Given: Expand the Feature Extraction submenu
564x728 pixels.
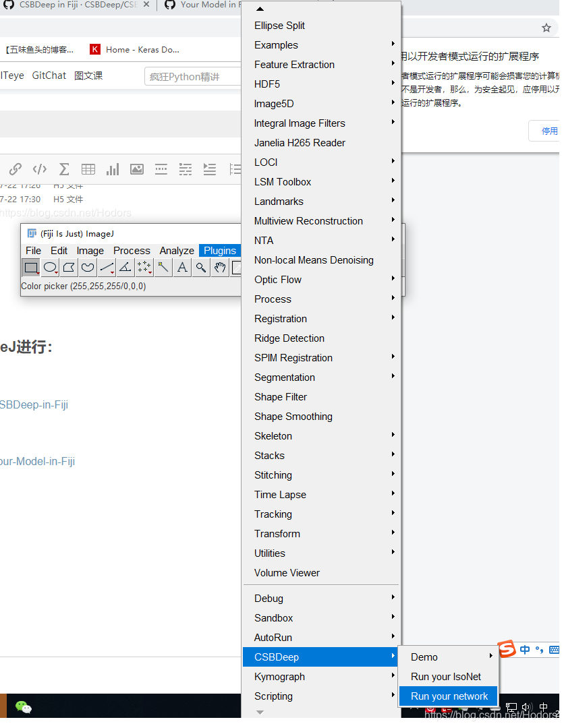Looking at the screenshot, I should 320,65.
